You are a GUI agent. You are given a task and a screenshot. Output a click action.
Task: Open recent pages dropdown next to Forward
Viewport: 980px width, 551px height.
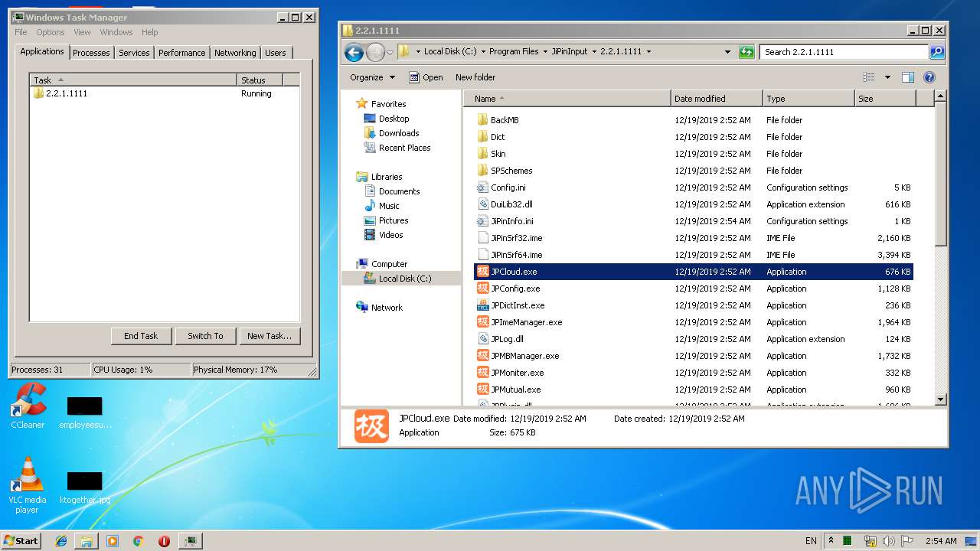point(390,52)
